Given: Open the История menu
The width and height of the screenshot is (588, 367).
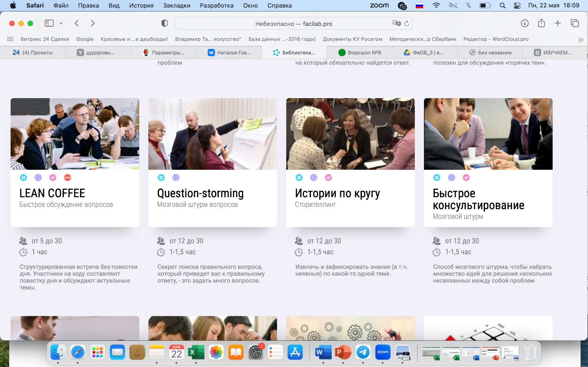Looking at the screenshot, I should [x=141, y=5].
